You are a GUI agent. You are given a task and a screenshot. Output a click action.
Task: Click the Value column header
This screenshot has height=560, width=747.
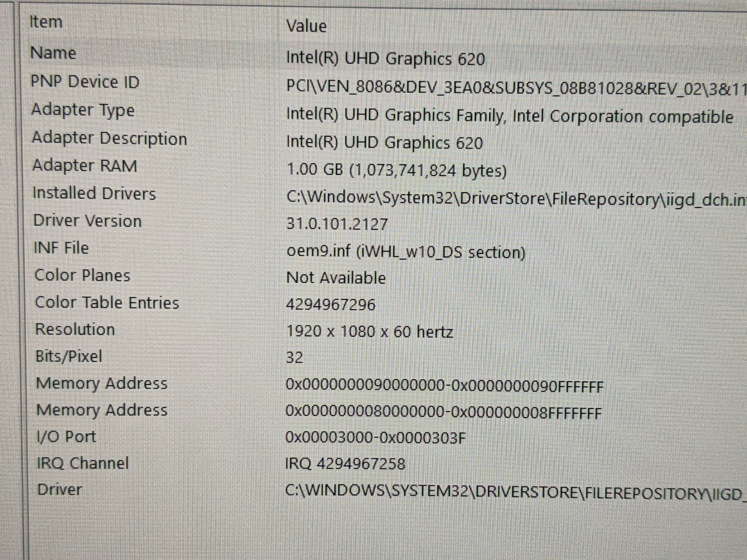[x=306, y=27]
